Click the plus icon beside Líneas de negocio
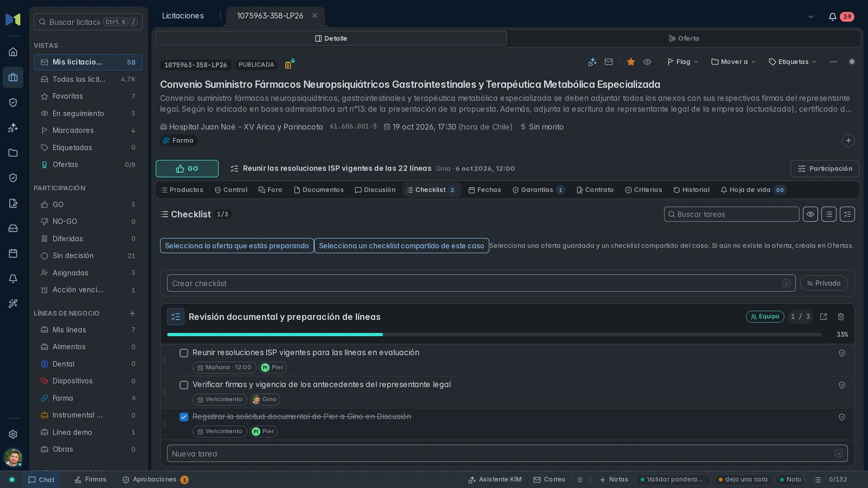 coord(132,313)
